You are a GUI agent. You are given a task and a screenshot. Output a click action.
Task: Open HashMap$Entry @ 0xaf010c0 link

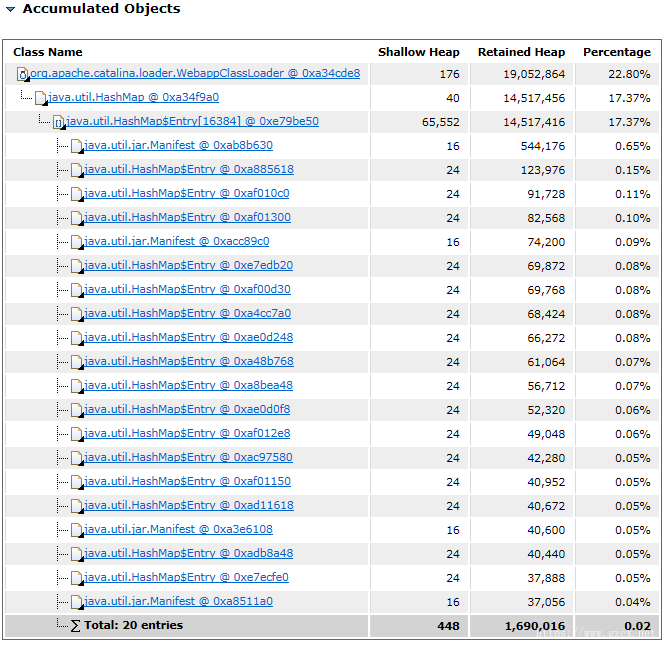187,193
